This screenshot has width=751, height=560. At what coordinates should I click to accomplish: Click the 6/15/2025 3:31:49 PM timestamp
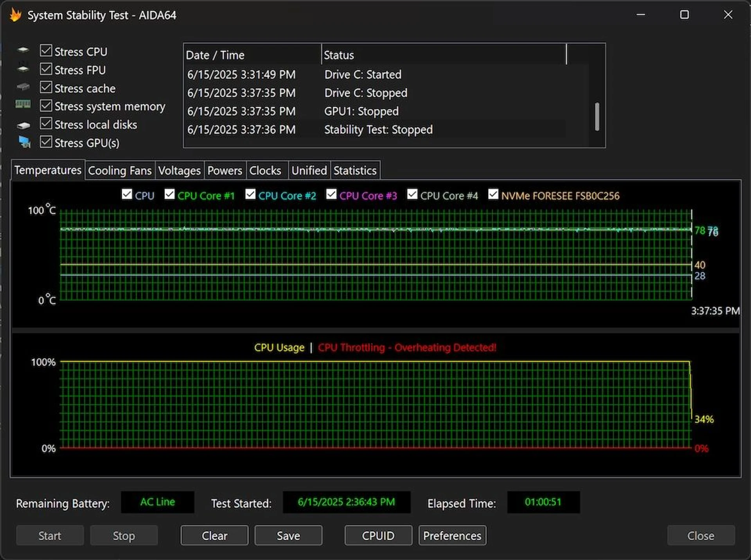click(241, 74)
